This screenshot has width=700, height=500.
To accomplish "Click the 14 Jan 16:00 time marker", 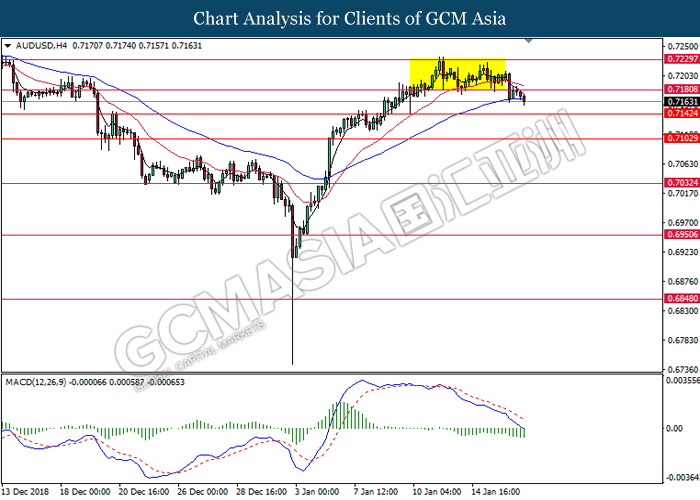I will point(497,492).
